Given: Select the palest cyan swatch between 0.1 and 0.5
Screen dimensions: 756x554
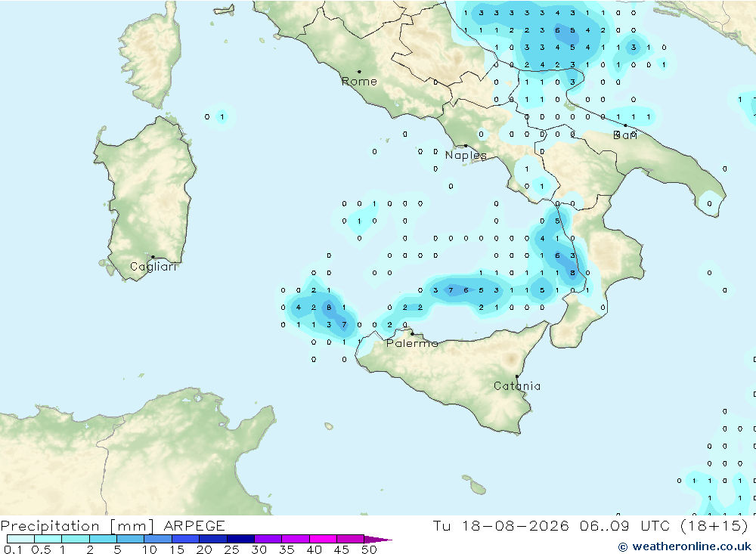Looking at the screenshot, I should (20, 539).
